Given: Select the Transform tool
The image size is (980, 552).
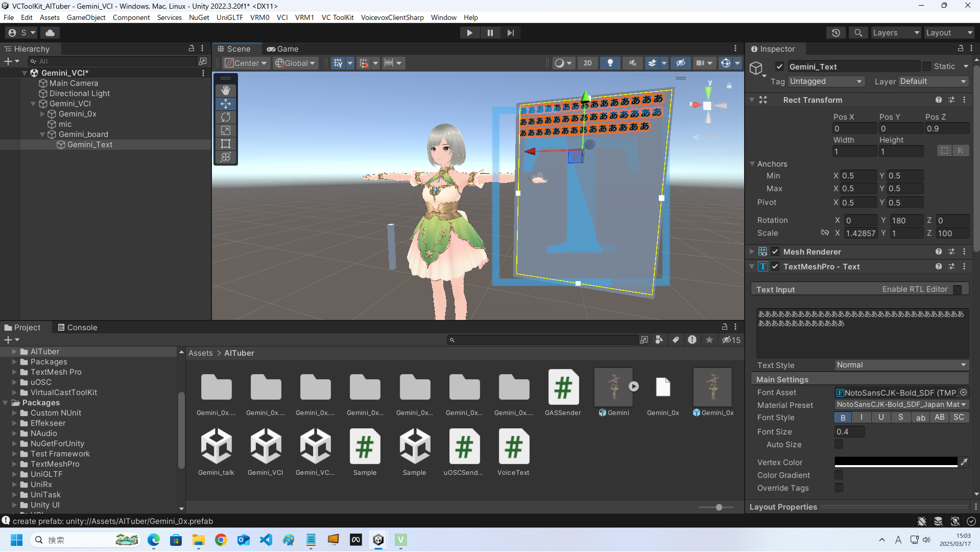Looking at the screenshot, I should tap(225, 157).
